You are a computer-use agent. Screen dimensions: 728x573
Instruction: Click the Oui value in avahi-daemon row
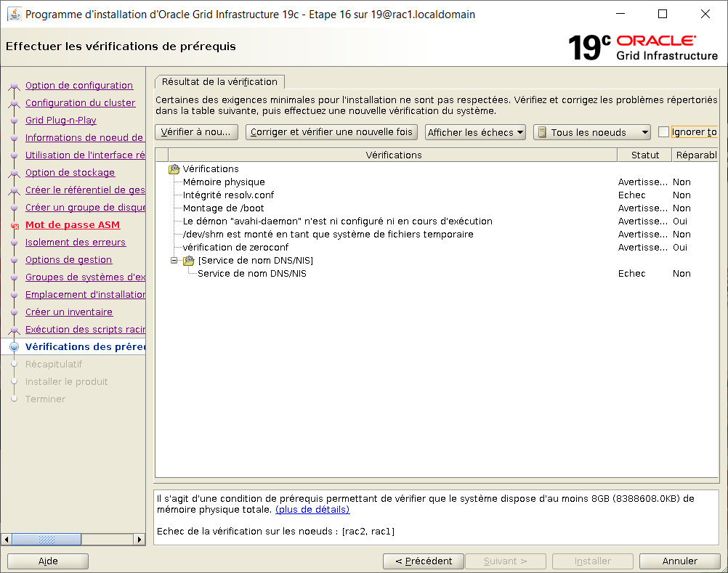(680, 222)
